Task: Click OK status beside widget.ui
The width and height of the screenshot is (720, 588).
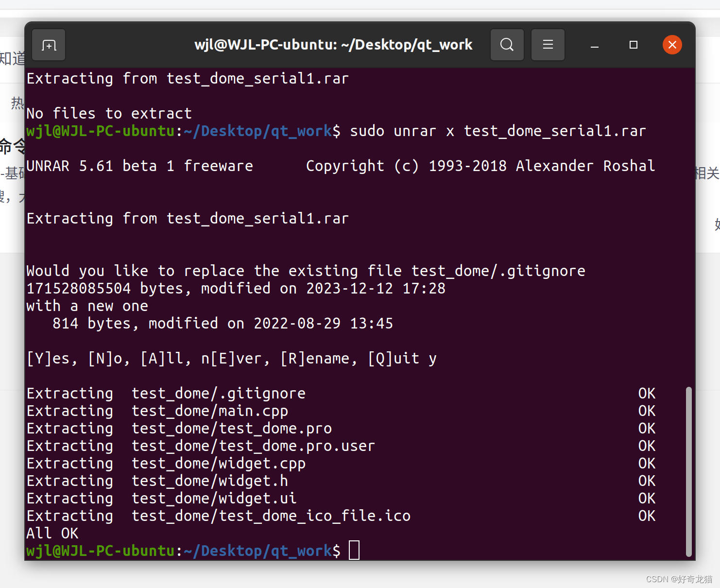Action: tap(647, 499)
